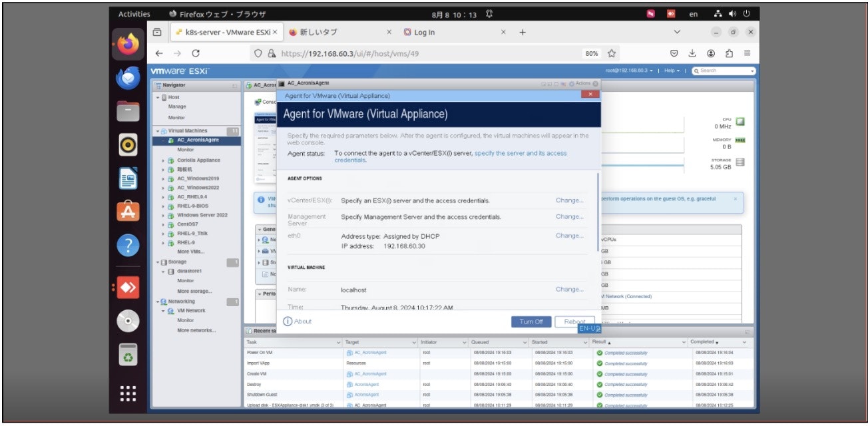Open LibreOffice Writer from the dock
The height and width of the screenshot is (426, 868).
pos(128,178)
